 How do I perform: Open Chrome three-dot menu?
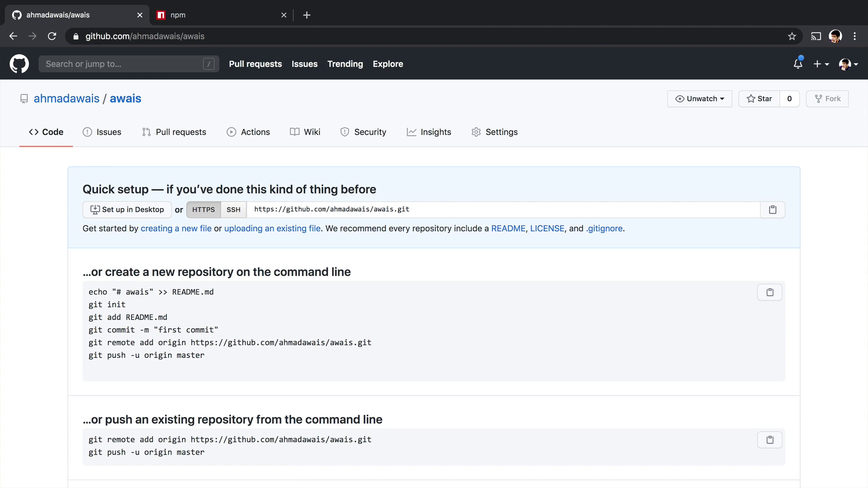[854, 36]
